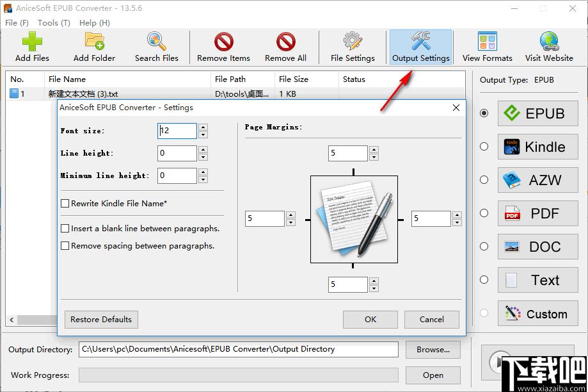Select the EPUB radio button
The height and width of the screenshot is (392, 588).
point(484,113)
